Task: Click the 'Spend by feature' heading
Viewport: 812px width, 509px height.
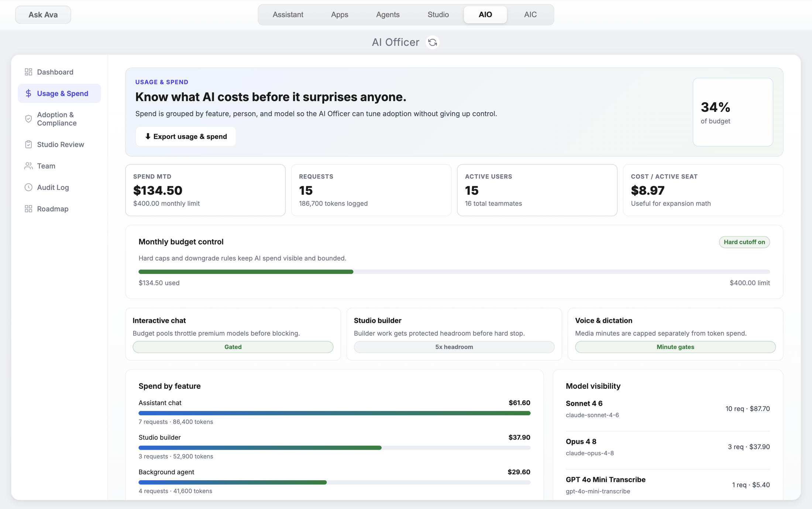Action: click(169, 386)
